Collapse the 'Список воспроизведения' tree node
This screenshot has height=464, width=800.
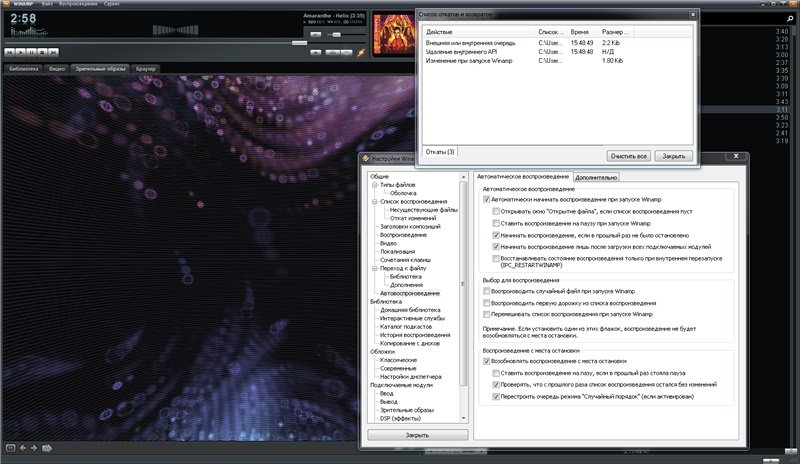click(x=373, y=201)
